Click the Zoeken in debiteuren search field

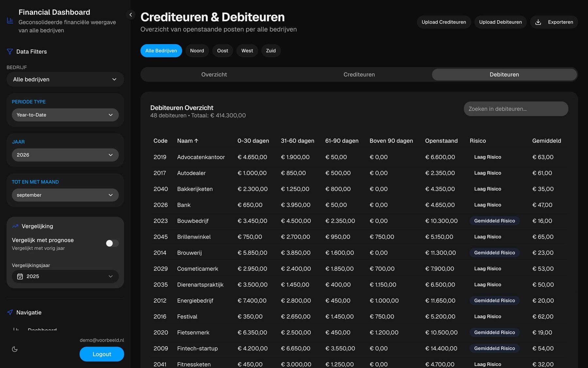coord(516,109)
